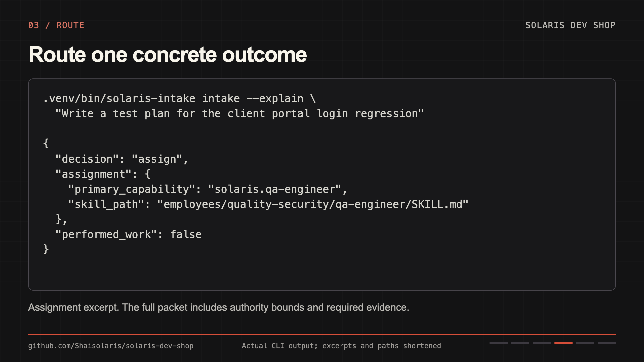
Task: Click the highlighted red progress segment
Action: 563,343
